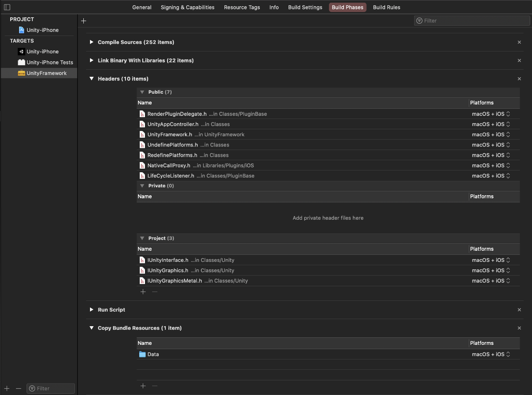Viewport: 532px width, 395px height.
Task: Click the Data folder icon
Action: point(142,354)
